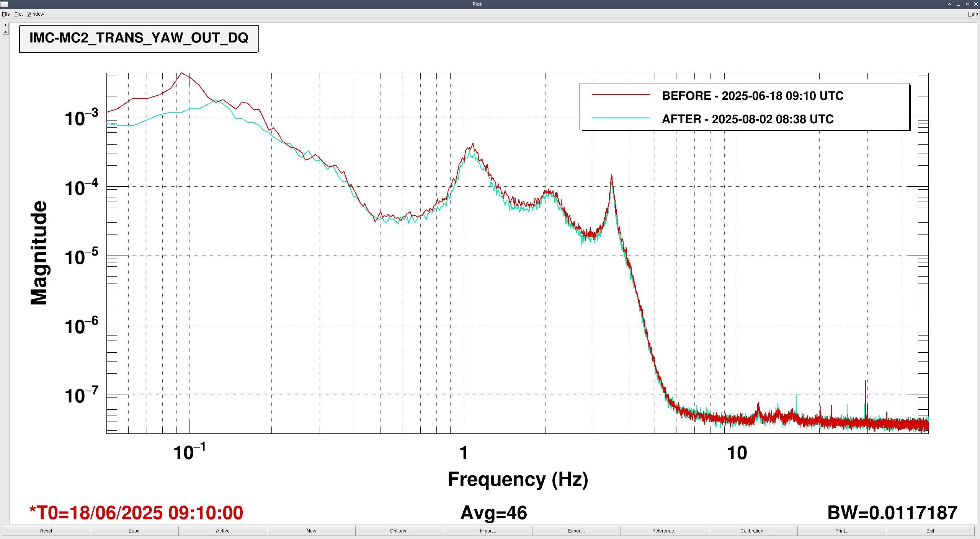Screen dimensions: 980x539
Task: Click the Avg=46 label
Action: coord(494,513)
